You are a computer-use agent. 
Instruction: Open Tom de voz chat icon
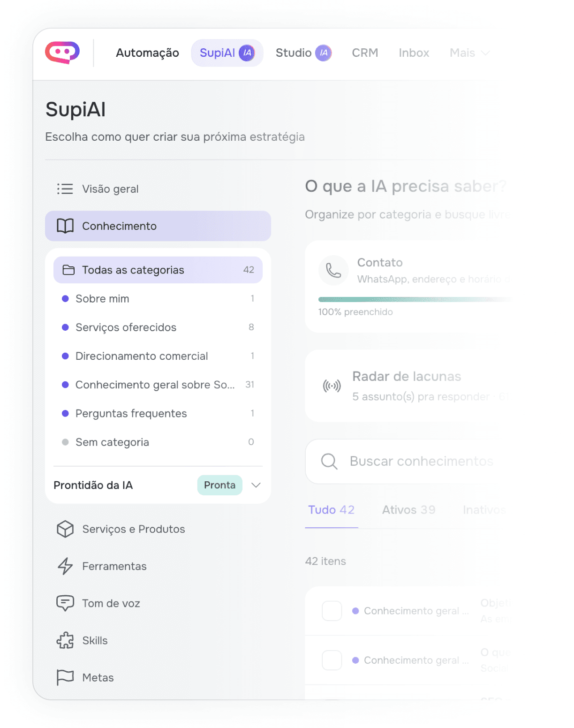(x=65, y=603)
